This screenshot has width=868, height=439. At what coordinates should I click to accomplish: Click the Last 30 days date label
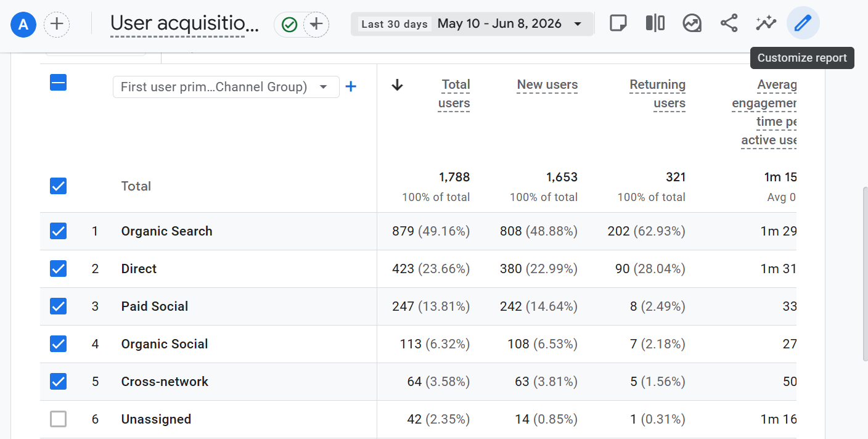click(x=395, y=24)
